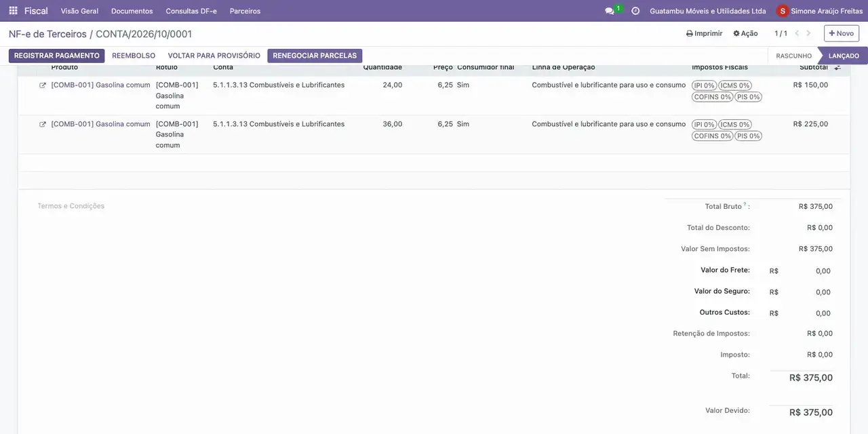This screenshot has width=868, height=434.
Task: Go to next record arrow
Action: pyautogui.click(x=808, y=33)
